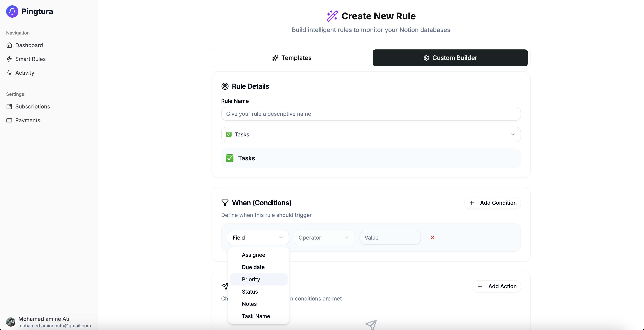Choose Priority from the field list
This screenshot has height=330, width=644.
[251, 279]
